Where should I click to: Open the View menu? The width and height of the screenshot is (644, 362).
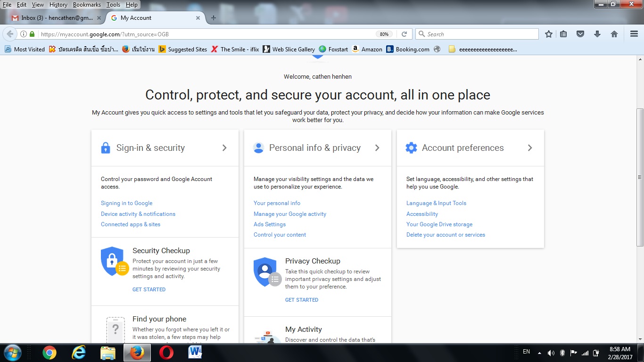pyautogui.click(x=38, y=5)
